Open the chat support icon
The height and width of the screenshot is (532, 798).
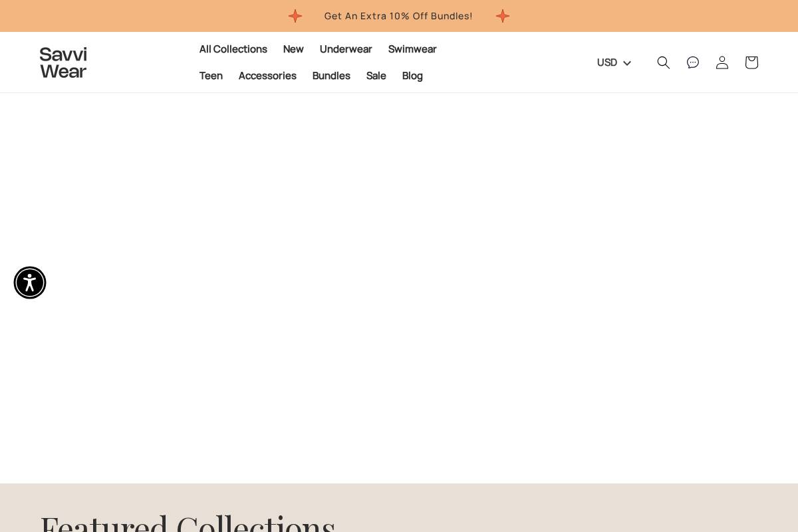click(693, 63)
